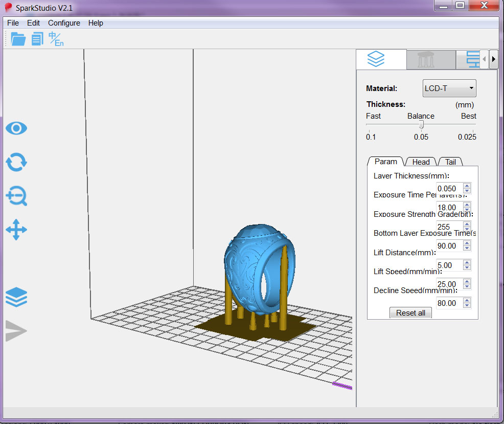Open the Edit menu

pos(33,23)
